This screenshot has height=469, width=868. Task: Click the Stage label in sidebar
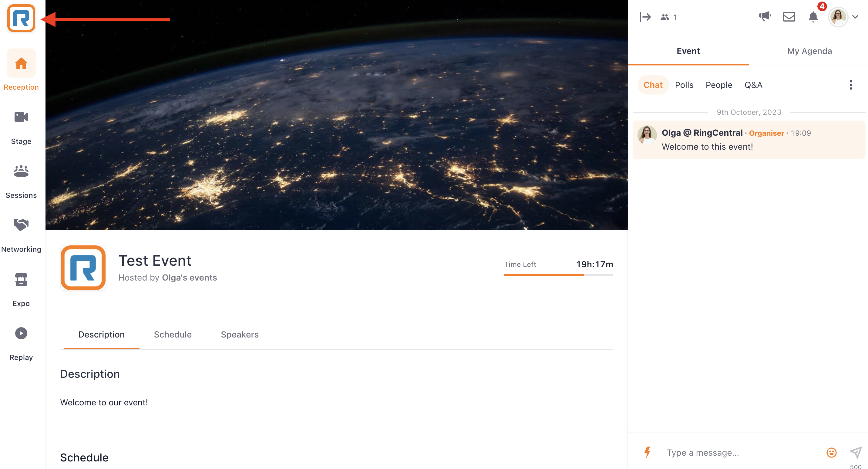pos(21,141)
